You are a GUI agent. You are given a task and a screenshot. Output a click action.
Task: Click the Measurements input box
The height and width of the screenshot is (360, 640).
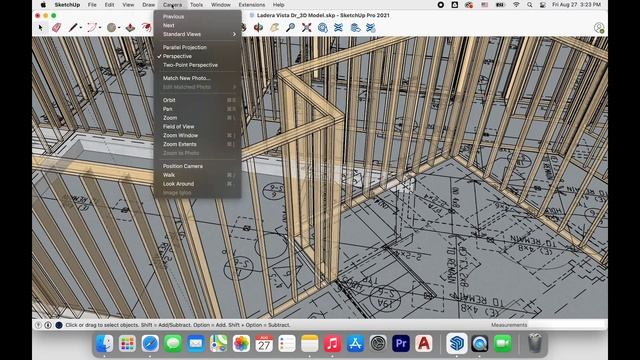click(567, 325)
